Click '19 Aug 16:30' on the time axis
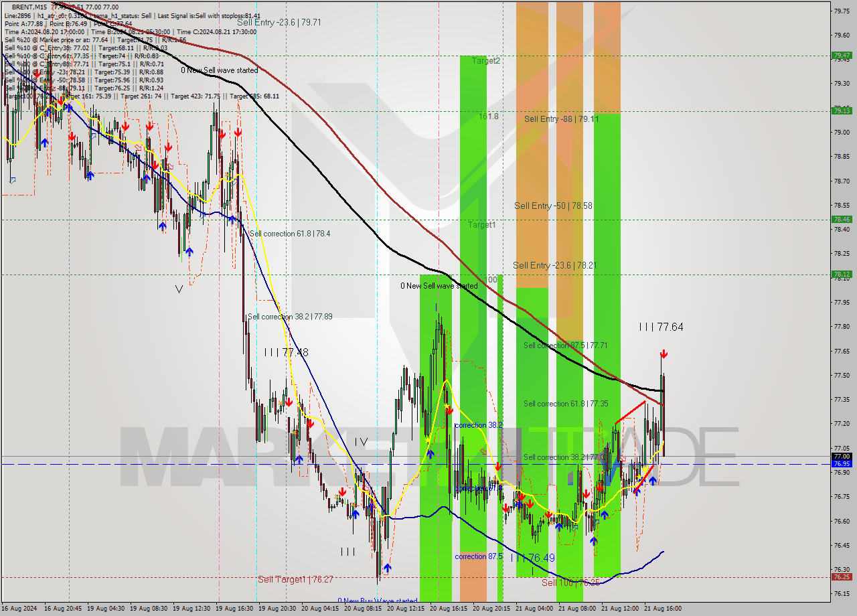 coord(234,609)
